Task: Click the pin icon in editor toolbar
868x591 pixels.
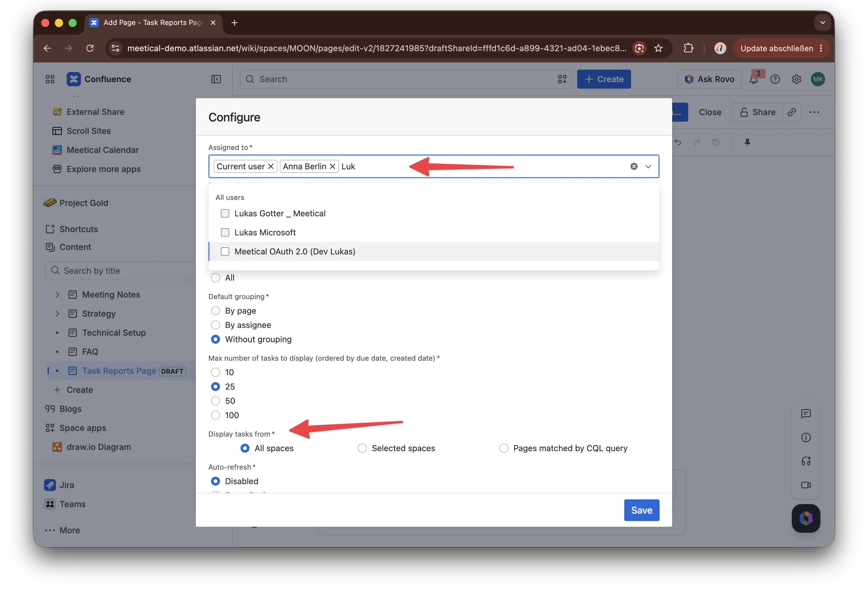Action: (x=747, y=142)
